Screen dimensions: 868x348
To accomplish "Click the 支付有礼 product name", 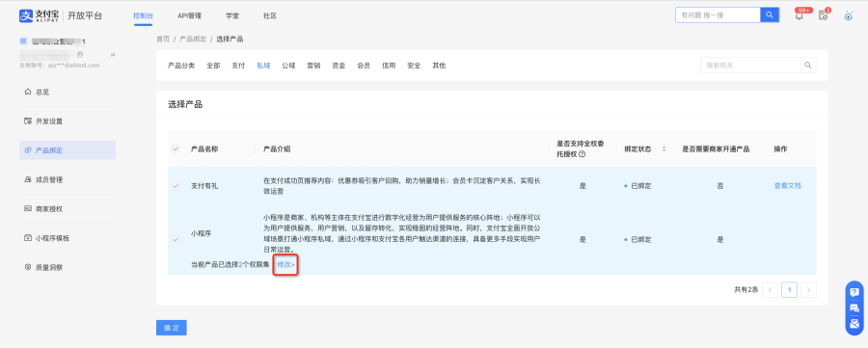I will tap(204, 186).
